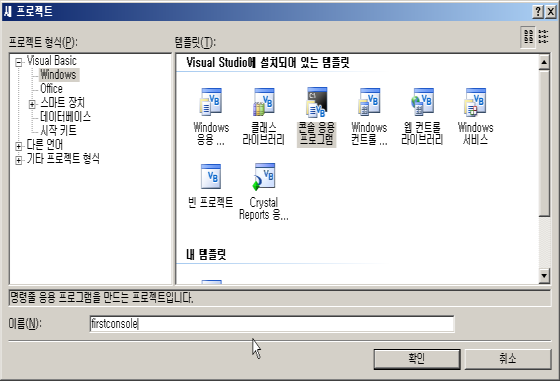Click the template list scroll up arrow
Viewport: 560px width, 381px height.
click(x=544, y=62)
